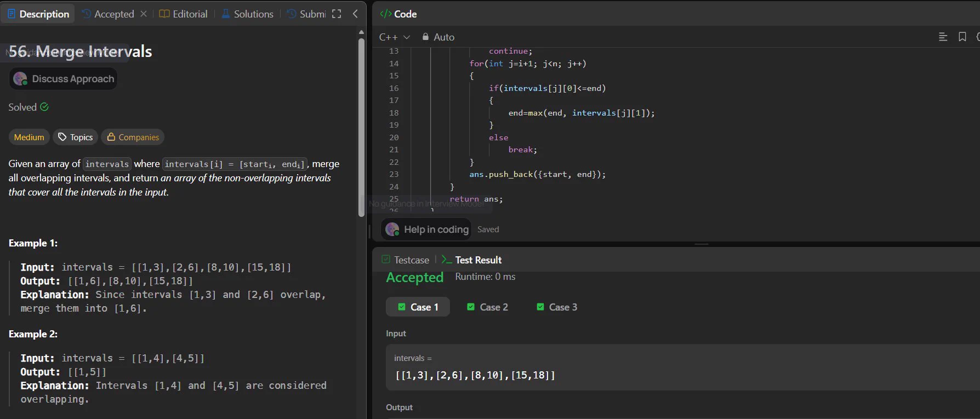Image resolution: width=980 pixels, height=419 pixels.
Task: View the Case 3 result
Action: pos(556,307)
